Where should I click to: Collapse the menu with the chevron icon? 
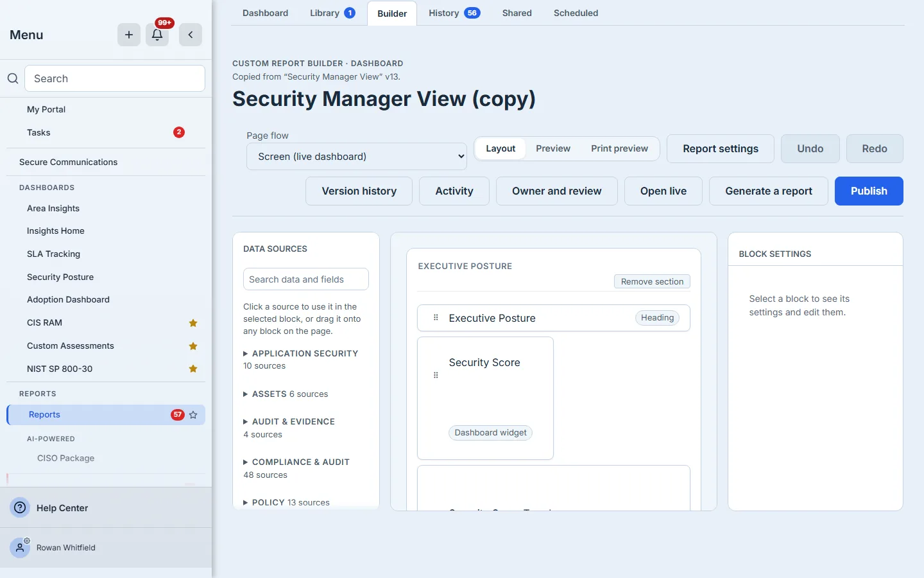pos(191,35)
